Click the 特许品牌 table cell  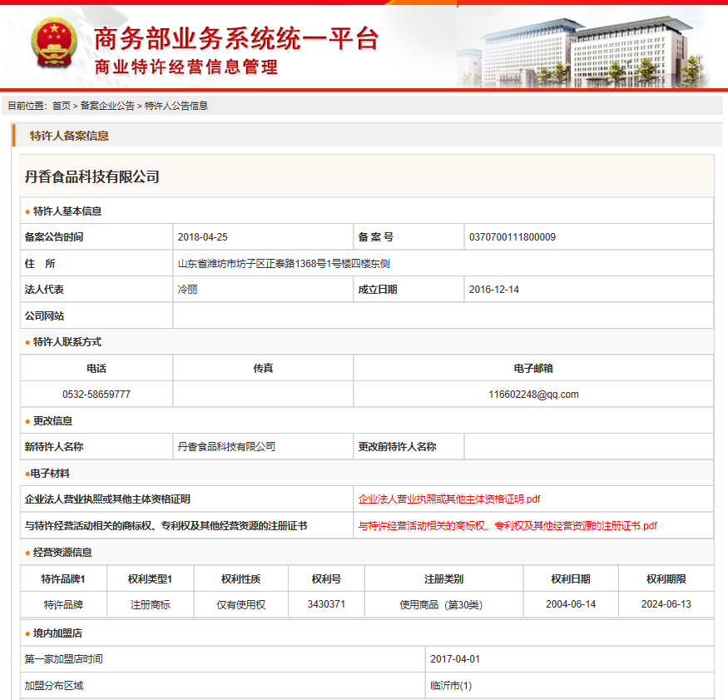[63, 605]
